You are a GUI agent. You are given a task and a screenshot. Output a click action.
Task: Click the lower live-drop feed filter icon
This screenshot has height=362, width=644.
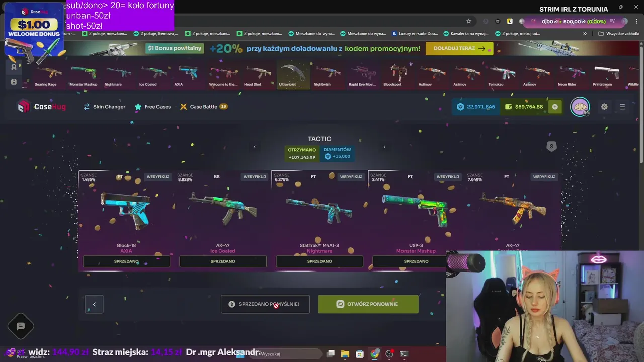(14, 82)
